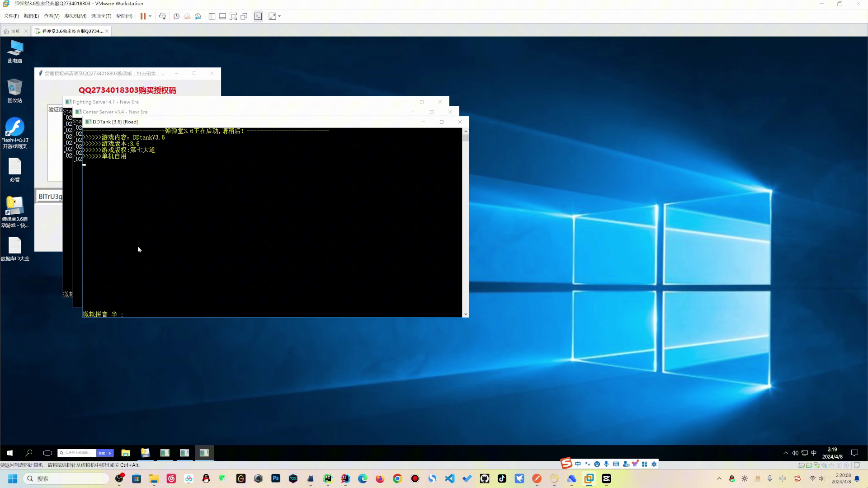Click the host Windows 11 Start button
Screen dimensions: 868x488
(x=13, y=479)
